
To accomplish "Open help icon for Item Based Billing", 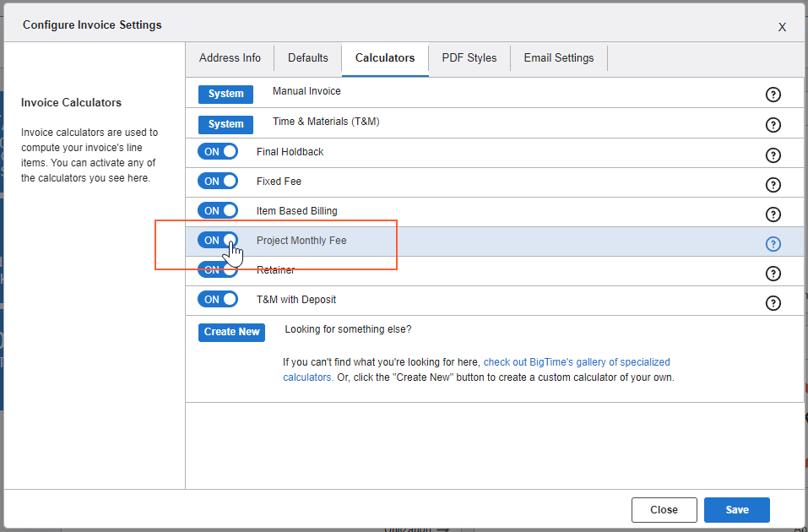I will pyautogui.click(x=773, y=214).
